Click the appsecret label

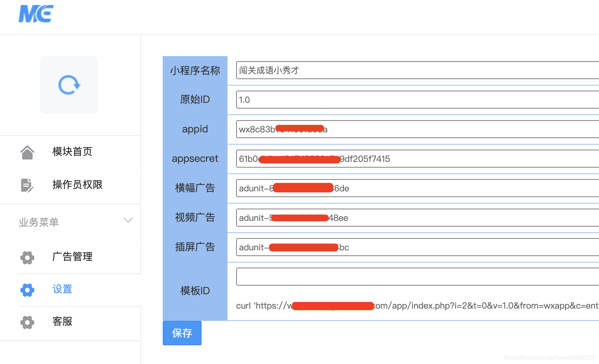coord(195,159)
